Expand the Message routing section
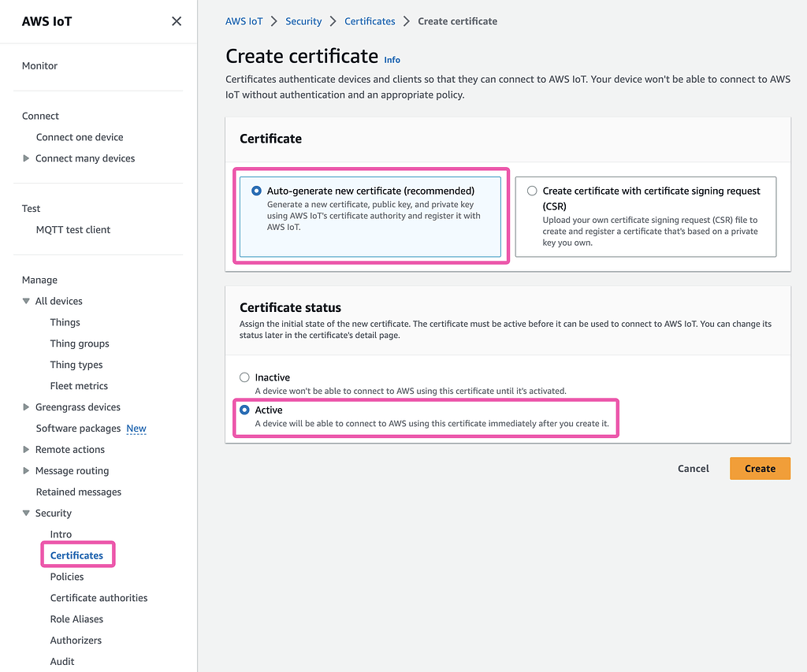807x672 pixels. 26,471
